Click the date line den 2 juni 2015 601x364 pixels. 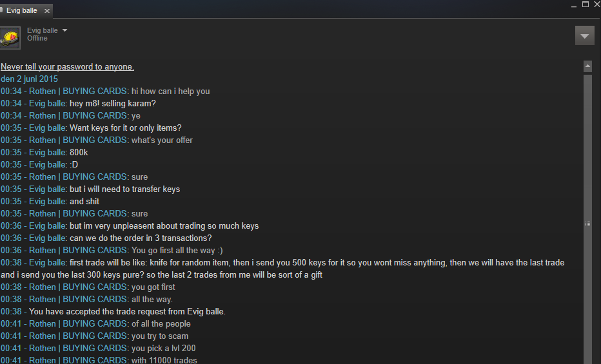coord(29,79)
